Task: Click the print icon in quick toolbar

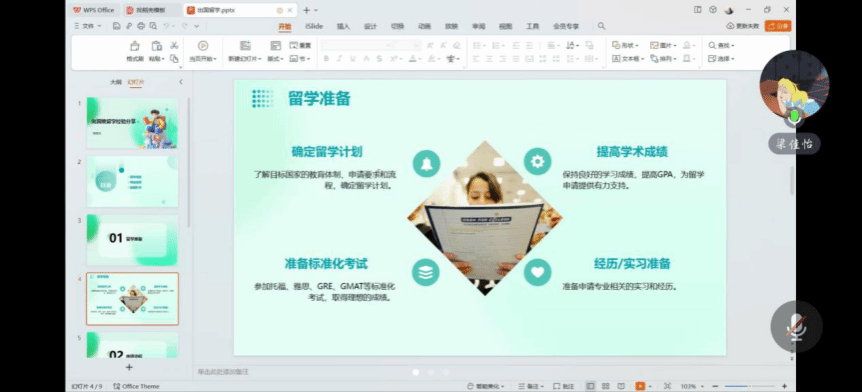Action: click(x=141, y=26)
